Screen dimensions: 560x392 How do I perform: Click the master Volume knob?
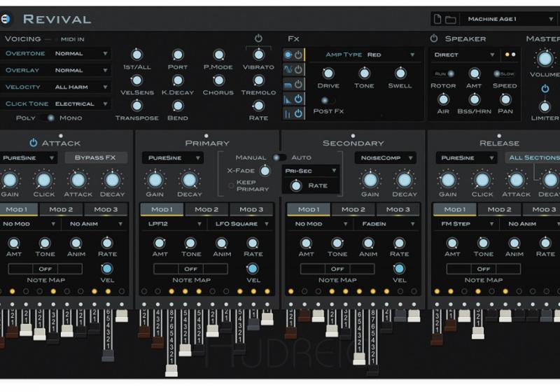point(545,59)
